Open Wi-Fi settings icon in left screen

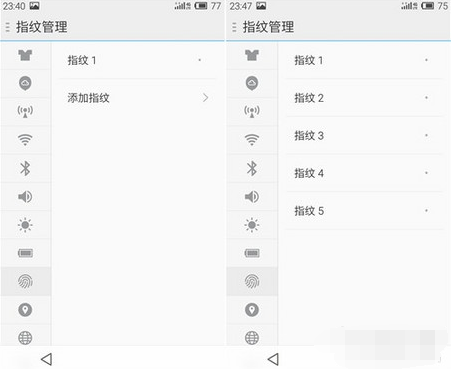(x=25, y=139)
